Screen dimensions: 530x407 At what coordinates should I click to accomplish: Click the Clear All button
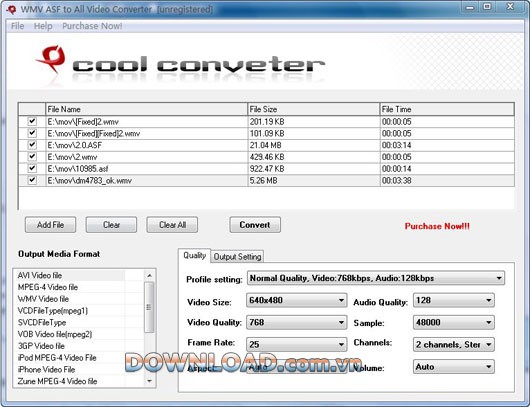point(172,225)
